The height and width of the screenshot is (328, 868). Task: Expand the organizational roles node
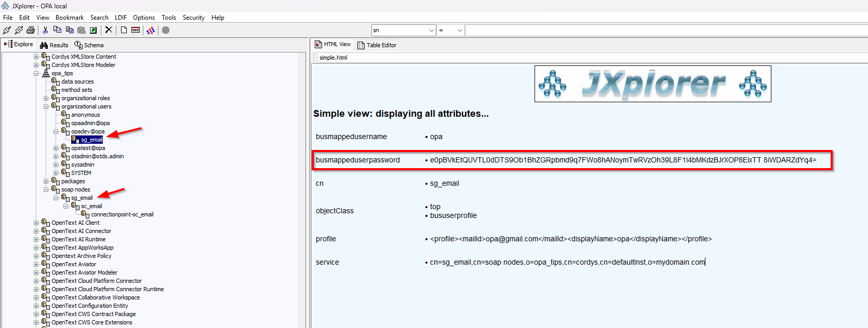pyautogui.click(x=46, y=98)
